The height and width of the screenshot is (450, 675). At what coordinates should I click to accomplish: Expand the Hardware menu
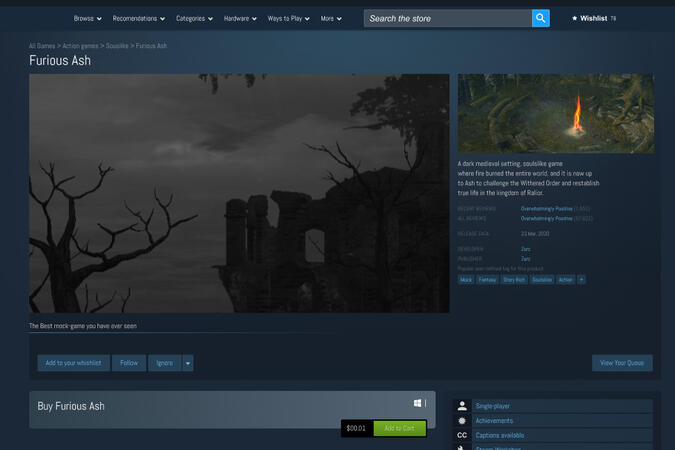coord(240,19)
